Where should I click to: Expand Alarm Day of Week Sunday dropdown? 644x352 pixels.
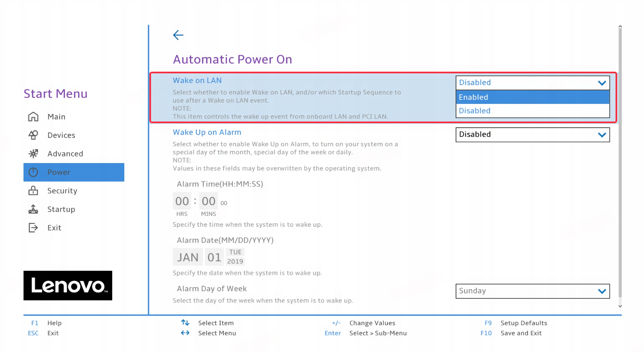pyautogui.click(x=533, y=291)
